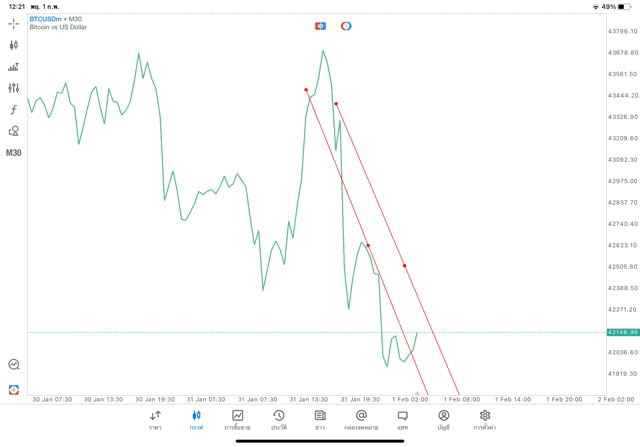This screenshot has height=447, width=640.
Task: Tap the circular clock icon above chart
Action: (346, 26)
